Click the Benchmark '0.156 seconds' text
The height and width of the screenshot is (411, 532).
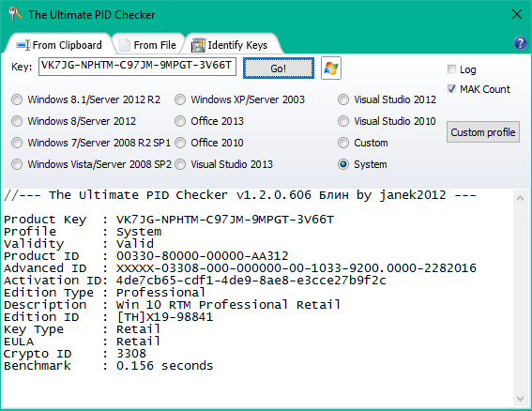(x=164, y=366)
